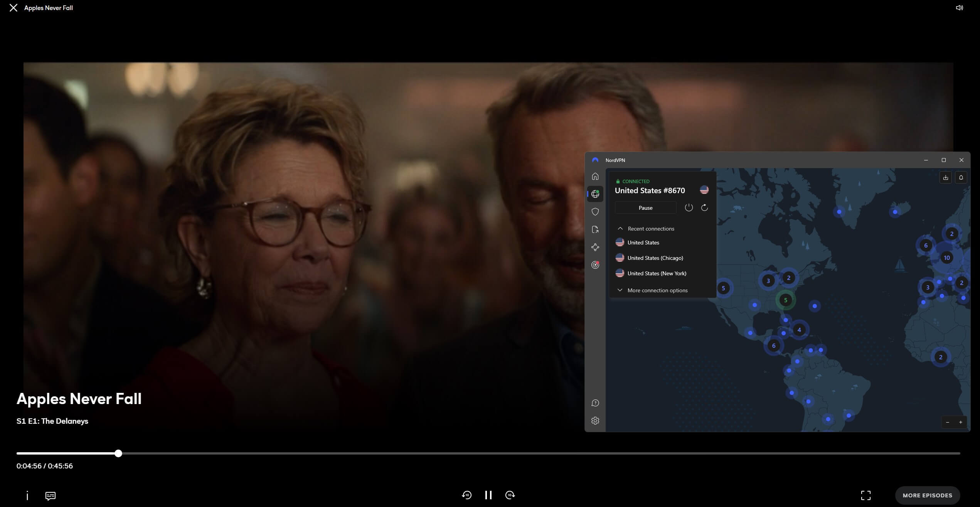Toggle volume on the video player
Image resolution: width=980 pixels, height=507 pixels.
pyautogui.click(x=959, y=8)
